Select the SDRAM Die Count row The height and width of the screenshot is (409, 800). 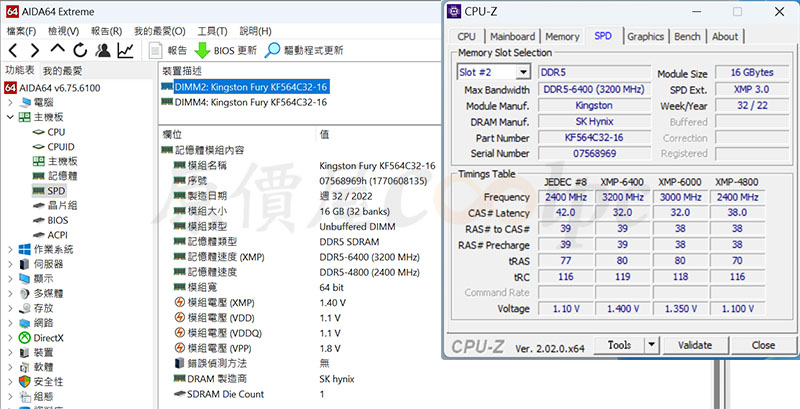tap(300, 394)
